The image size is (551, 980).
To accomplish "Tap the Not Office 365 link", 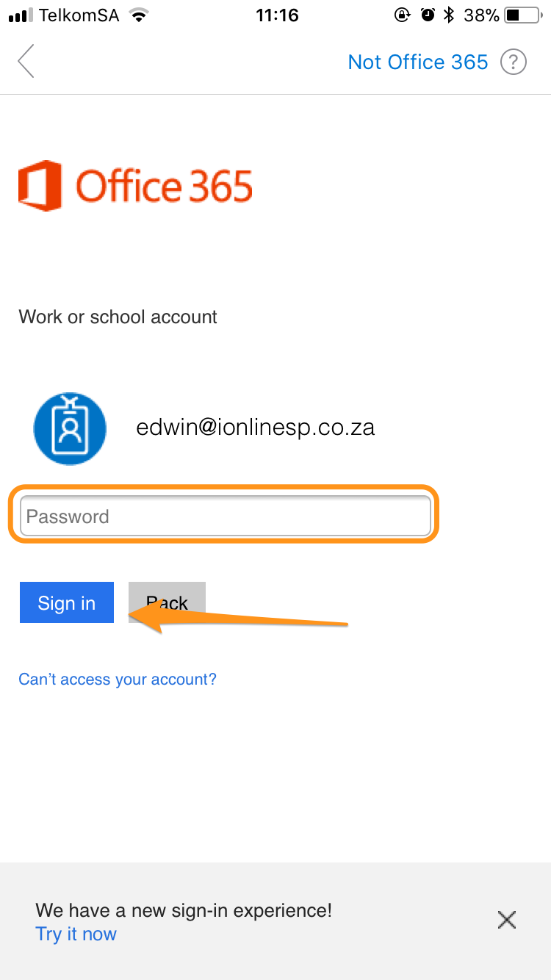I will 418,62.
